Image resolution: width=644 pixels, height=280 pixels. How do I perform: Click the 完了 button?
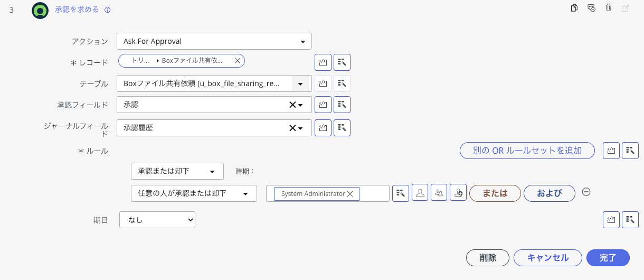[x=608, y=258]
